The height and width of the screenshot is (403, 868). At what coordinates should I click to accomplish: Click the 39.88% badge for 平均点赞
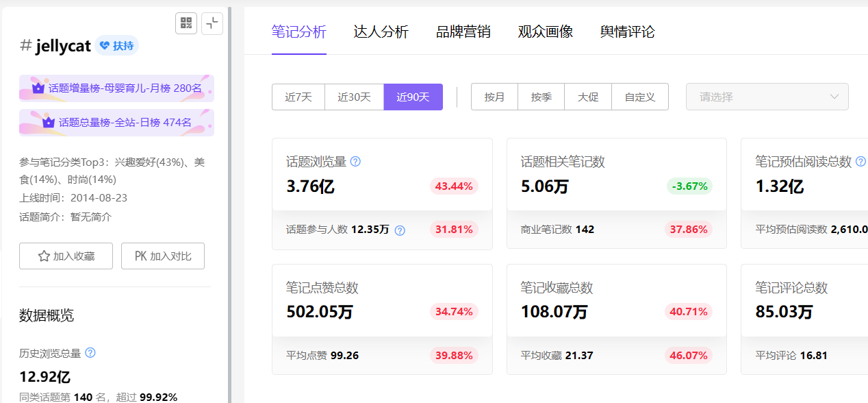click(455, 355)
